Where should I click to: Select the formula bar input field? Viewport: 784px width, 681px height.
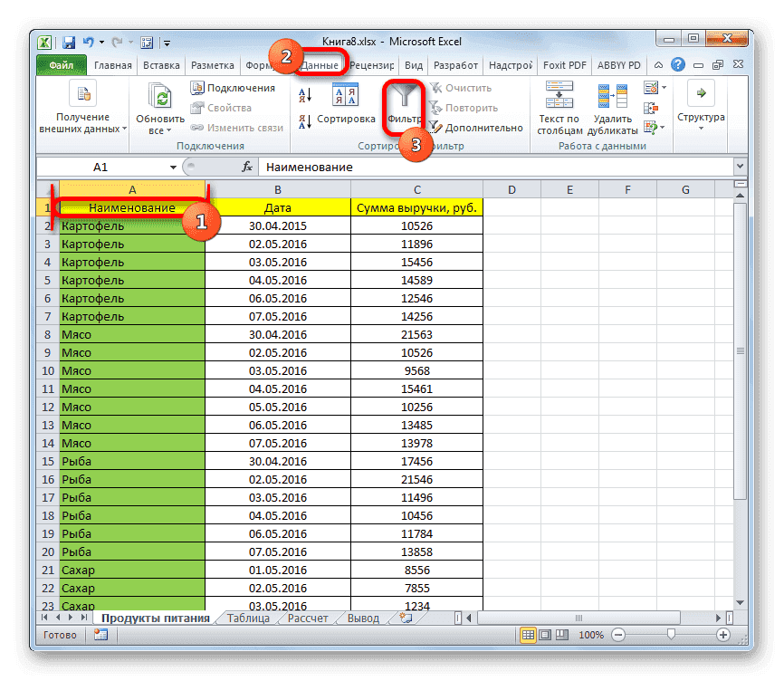tap(453, 167)
